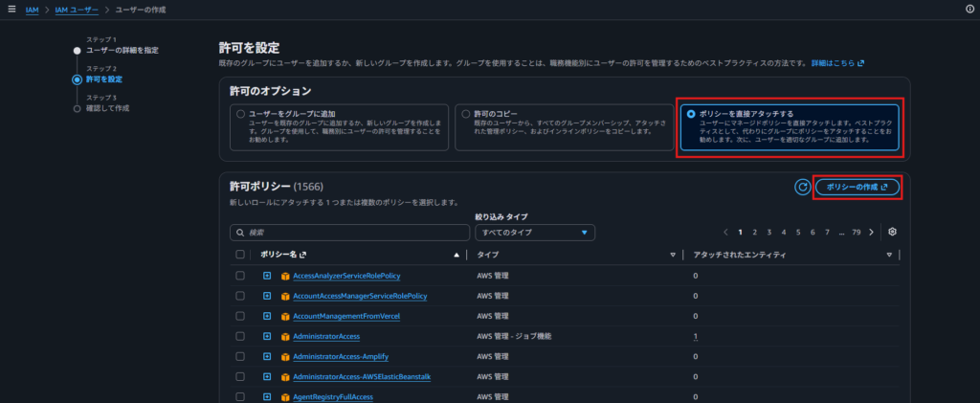This screenshot has height=403, width=980.
Task: Click orange policy icon for AdministratorAccess-AWSElasticBeanstalk
Action: tap(285, 377)
